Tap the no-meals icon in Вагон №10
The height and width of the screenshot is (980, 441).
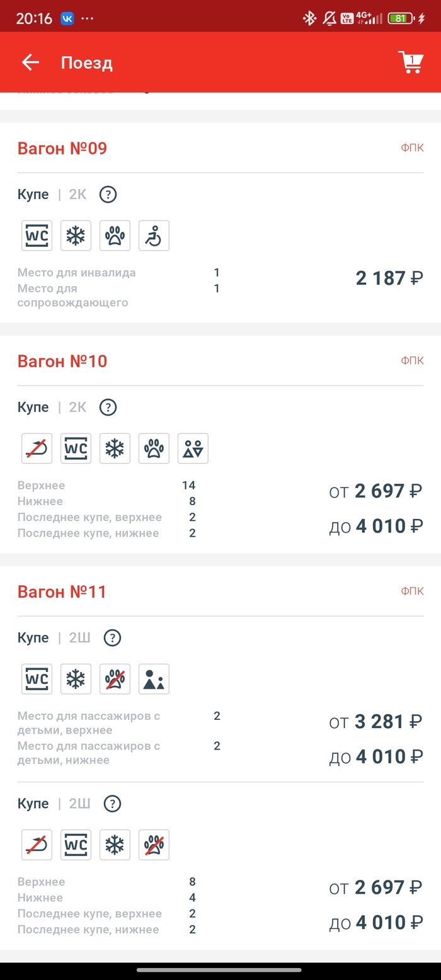point(37,448)
